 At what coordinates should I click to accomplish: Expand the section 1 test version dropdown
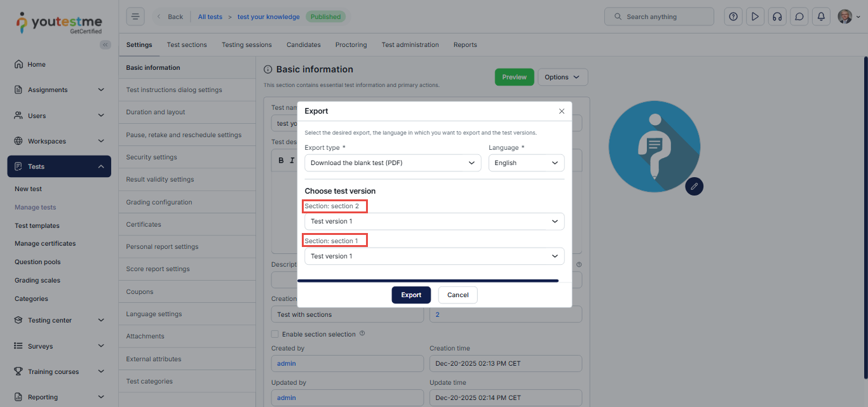[x=434, y=256]
